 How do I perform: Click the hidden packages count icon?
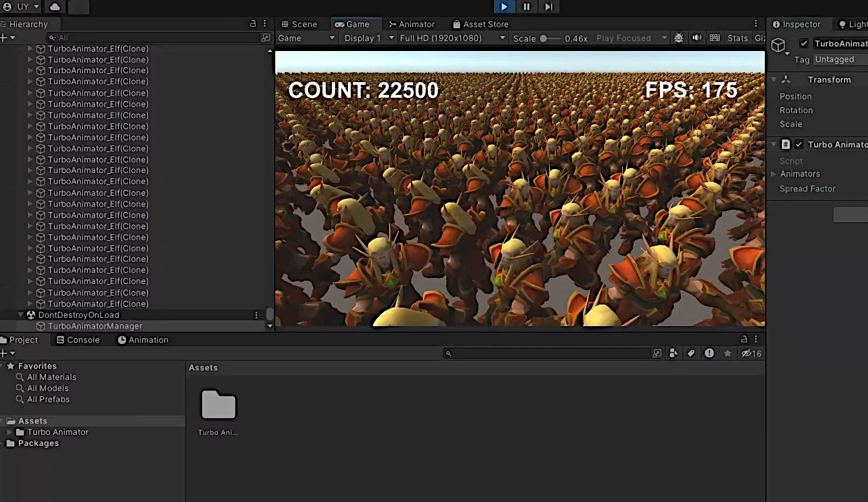pyautogui.click(x=751, y=353)
